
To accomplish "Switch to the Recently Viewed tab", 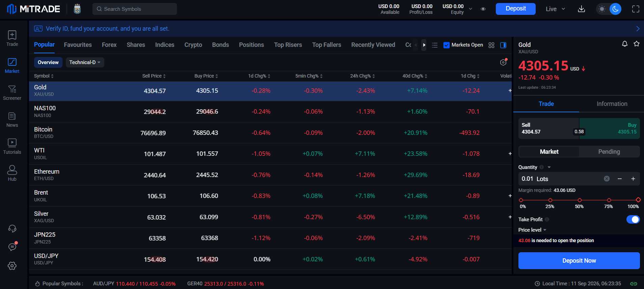I will point(373,45).
